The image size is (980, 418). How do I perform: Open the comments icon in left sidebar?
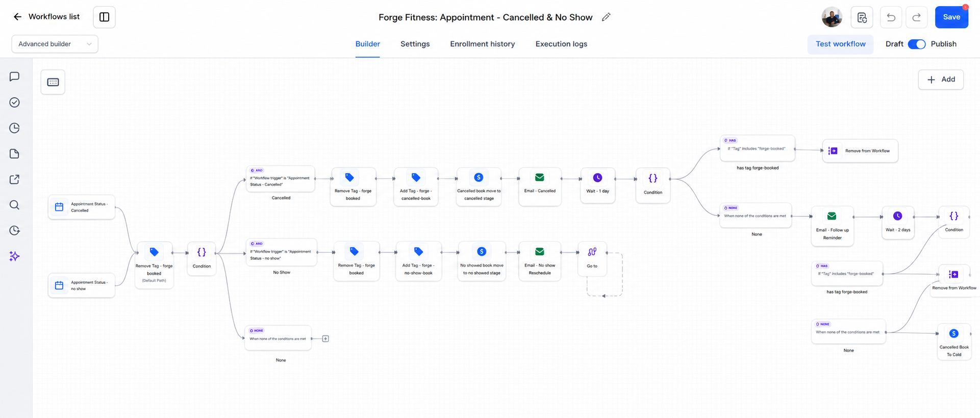tap(14, 77)
